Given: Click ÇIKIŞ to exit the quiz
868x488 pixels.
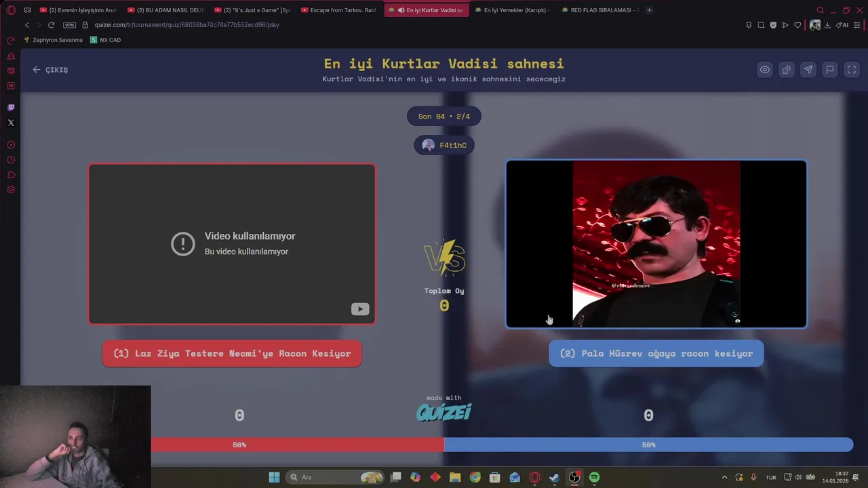Looking at the screenshot, I should [x=50, y=70].
